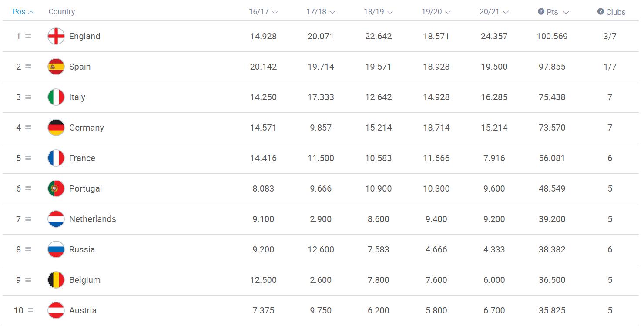Sort table by 18/19 season column
644x326 pixels.
point(379,12)
